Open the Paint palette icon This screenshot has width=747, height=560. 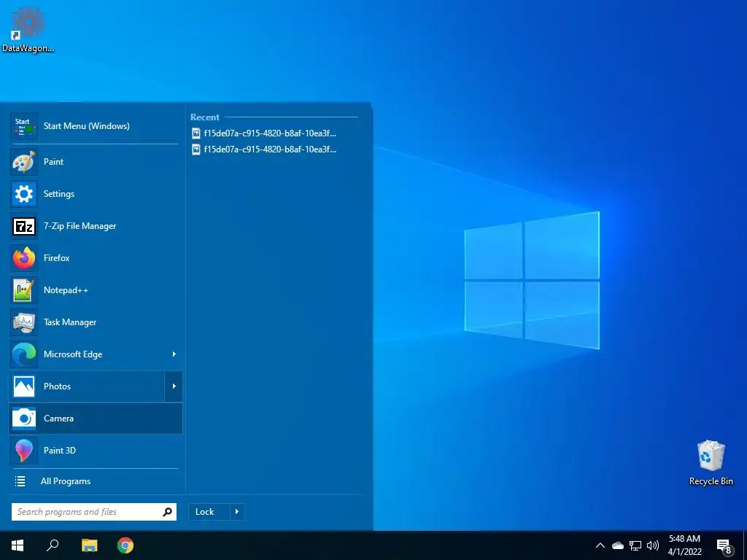24,162
